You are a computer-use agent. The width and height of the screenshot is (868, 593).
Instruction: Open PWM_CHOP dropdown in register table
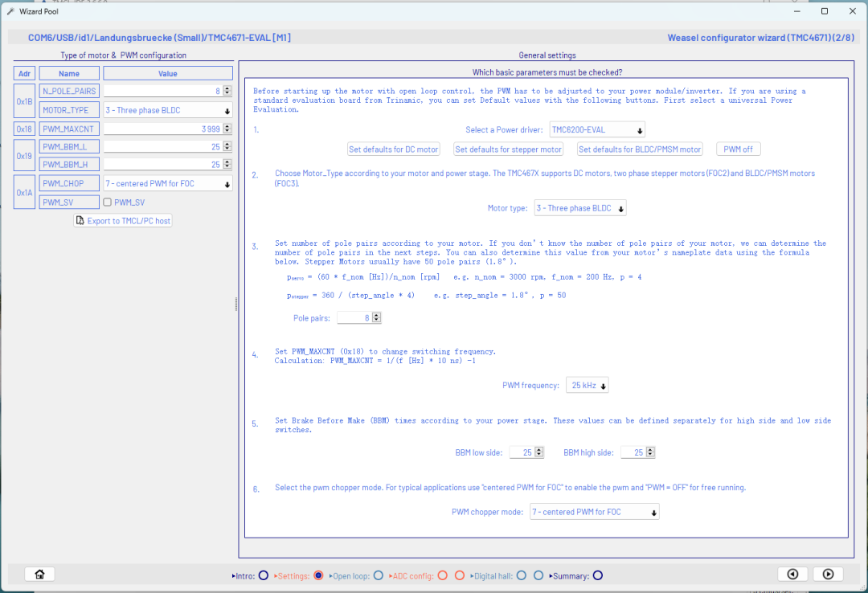point(168,183)
